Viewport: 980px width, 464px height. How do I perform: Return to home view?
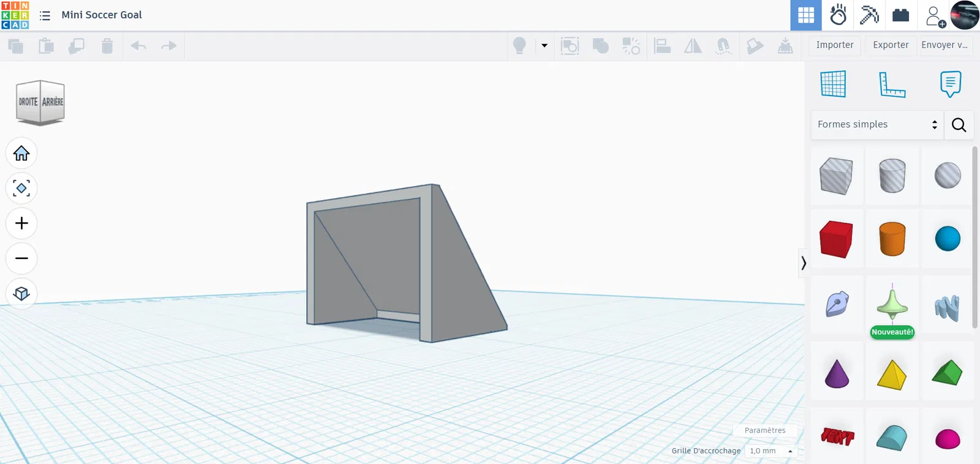[x=21, y=153]
